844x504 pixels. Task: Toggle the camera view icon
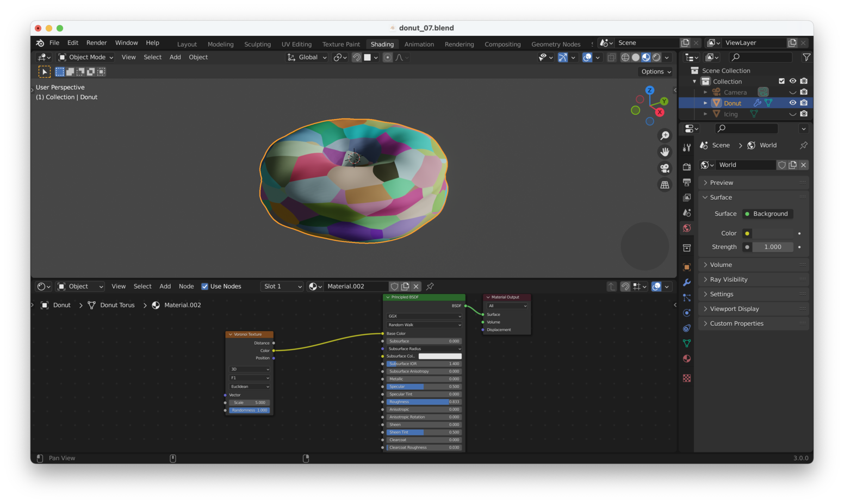(665, 169)
